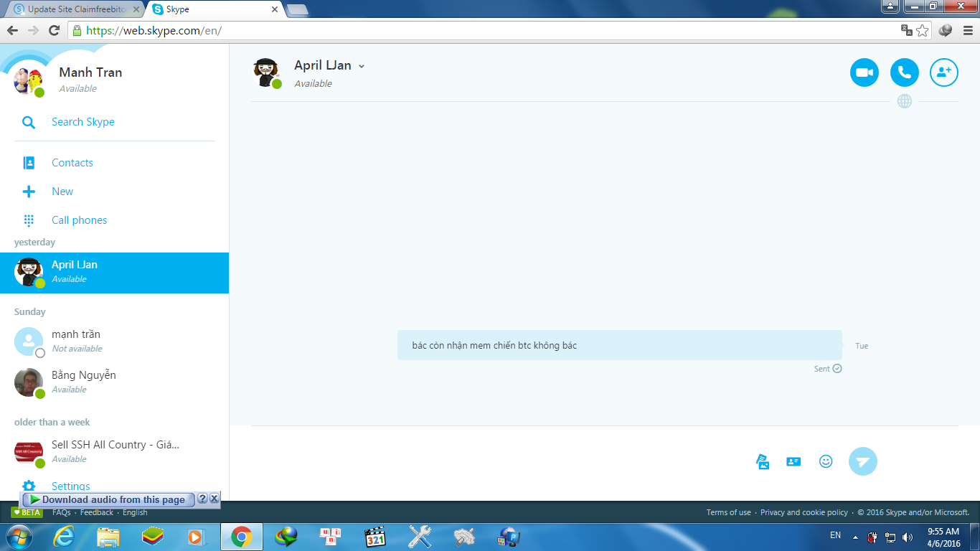
Task: Bookmark this page with the star icon
Action: [923, 30]
